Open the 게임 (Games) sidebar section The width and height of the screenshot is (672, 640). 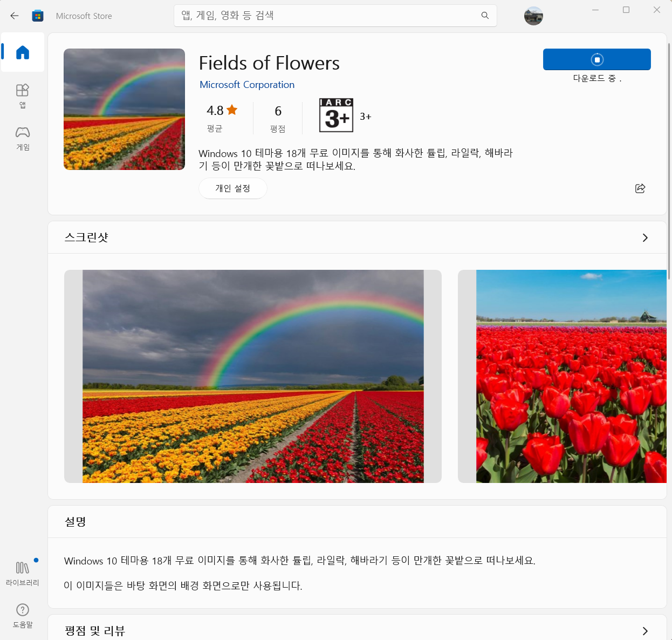point(23,138)
